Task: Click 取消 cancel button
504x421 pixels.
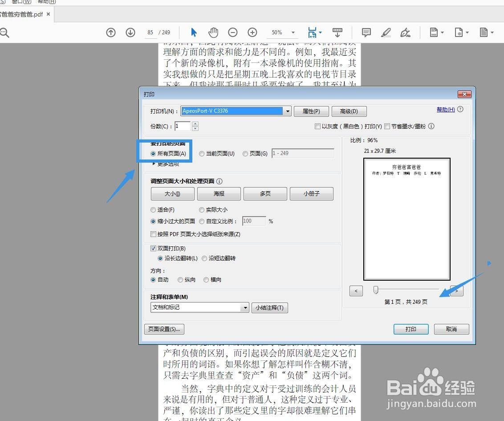Action: (451, 329)
